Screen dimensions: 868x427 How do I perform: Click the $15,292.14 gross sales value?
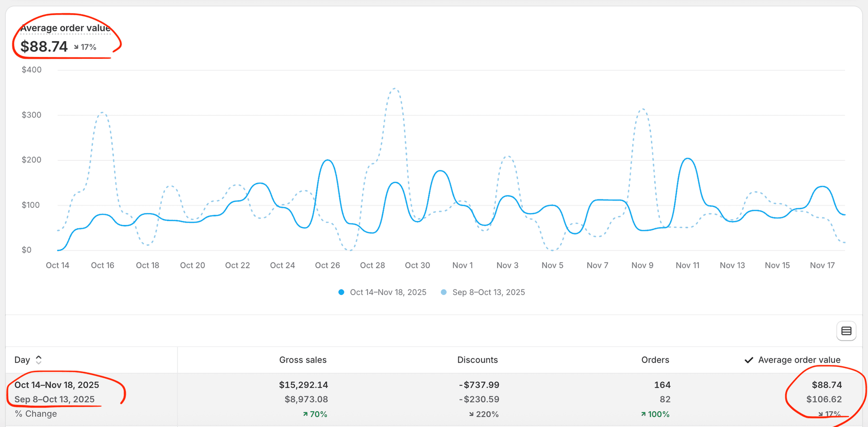click(x=303, y=385)
